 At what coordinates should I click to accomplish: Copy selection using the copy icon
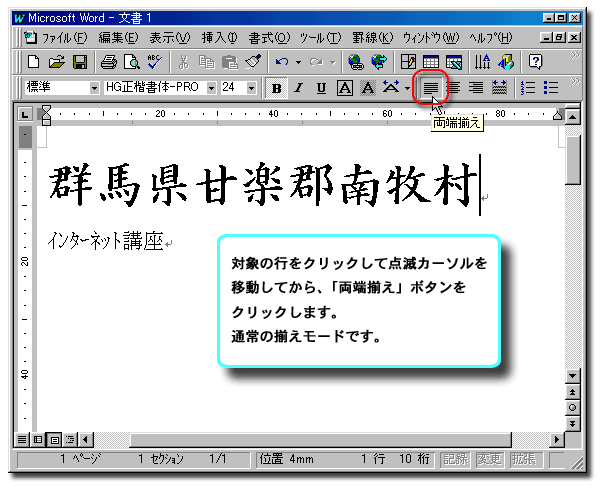[207, 62]
